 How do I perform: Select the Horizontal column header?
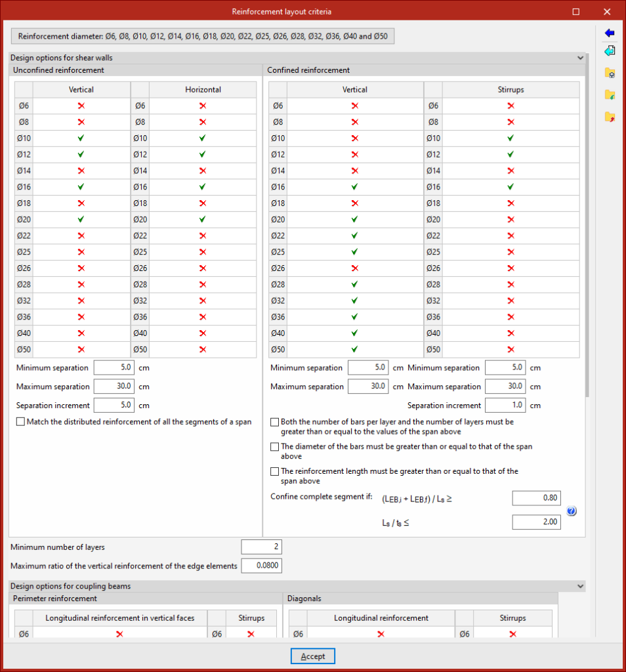203,89
